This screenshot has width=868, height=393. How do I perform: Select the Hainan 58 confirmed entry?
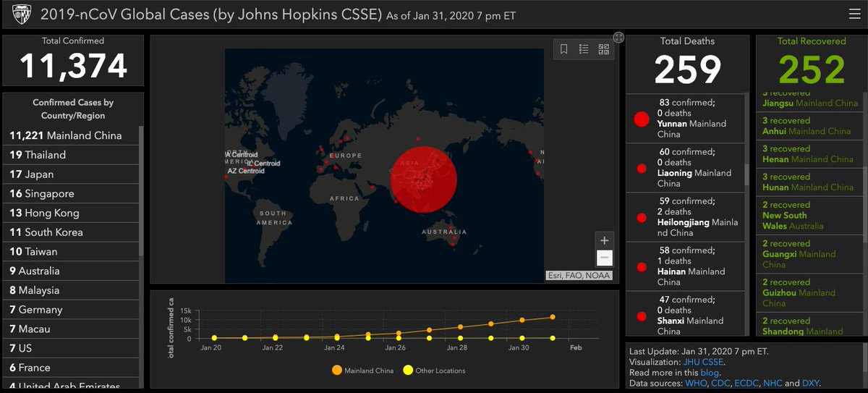(685, 266)
